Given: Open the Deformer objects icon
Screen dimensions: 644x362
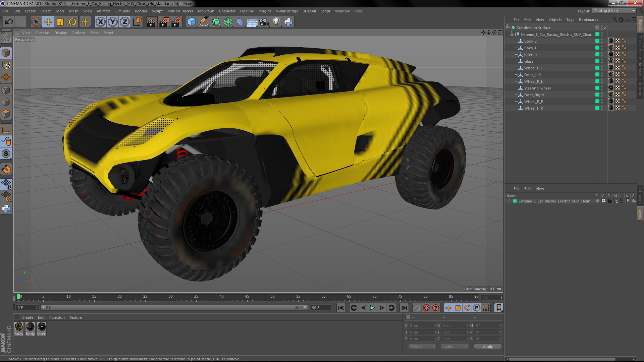Looking at the screenshot, I should pyautogui.click(x=240, y=22).
